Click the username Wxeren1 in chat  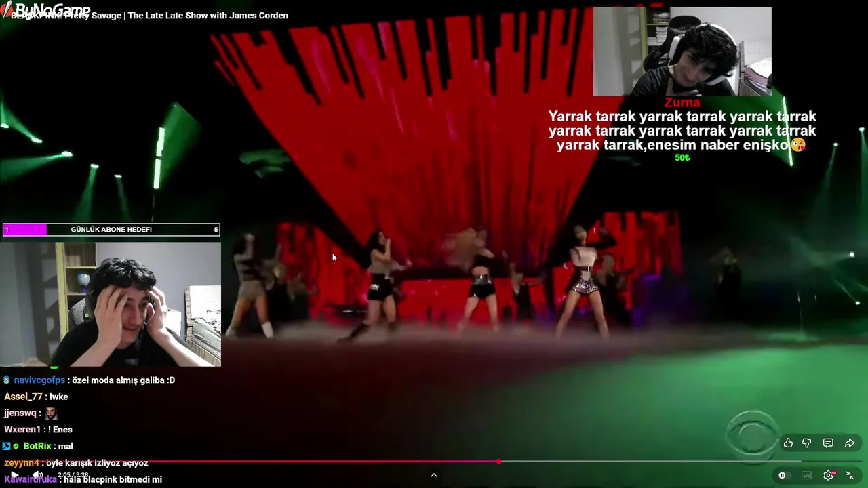22,430
